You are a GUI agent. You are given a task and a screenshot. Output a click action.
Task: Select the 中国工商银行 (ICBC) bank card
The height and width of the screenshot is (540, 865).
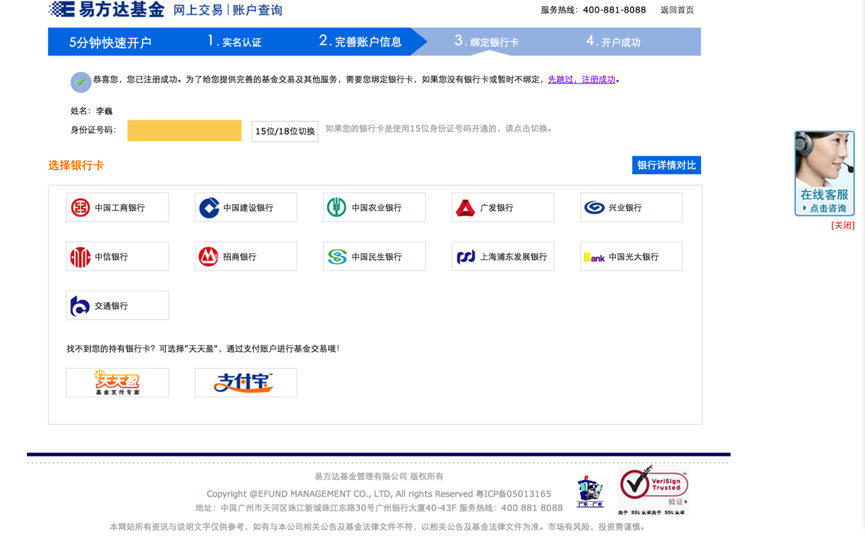coord(118,207)
